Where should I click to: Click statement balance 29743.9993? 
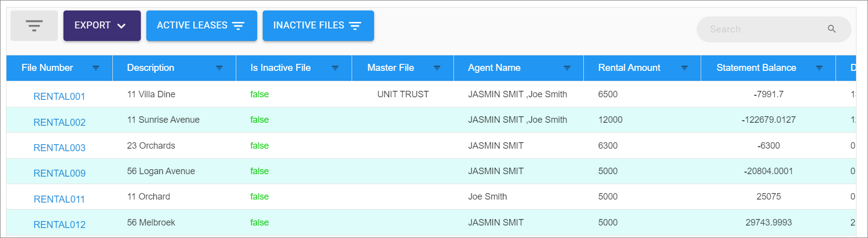(x=769, y=223)
